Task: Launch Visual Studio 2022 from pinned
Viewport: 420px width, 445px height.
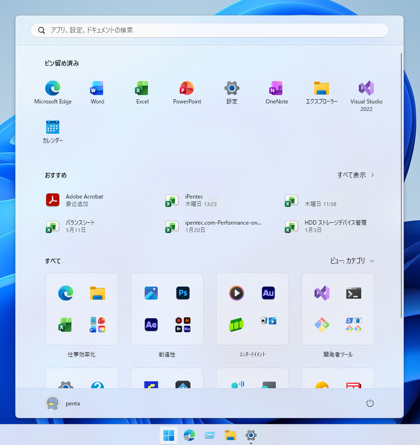Action: point(366,96)
